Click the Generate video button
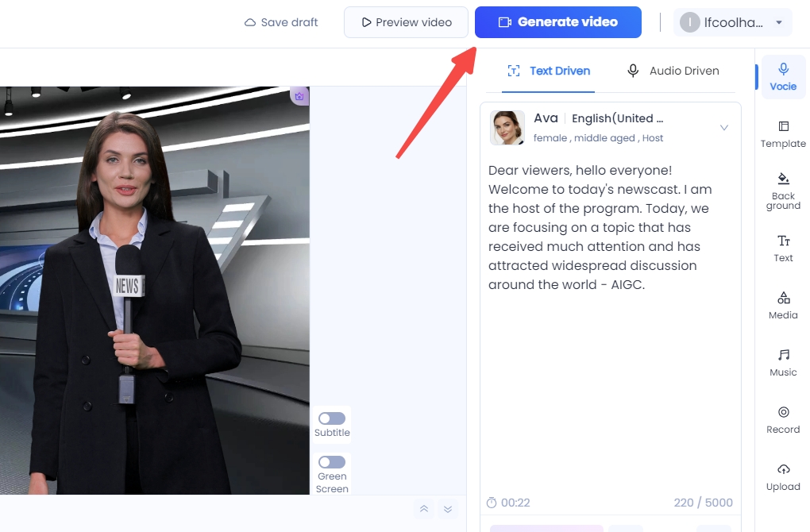 pos(557,22)
